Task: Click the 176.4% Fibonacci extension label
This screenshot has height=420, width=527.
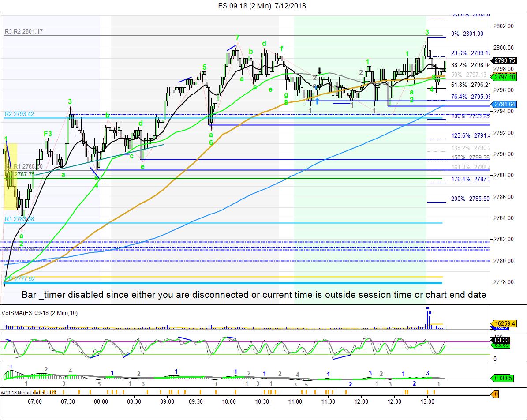Action: coord(471,180)
